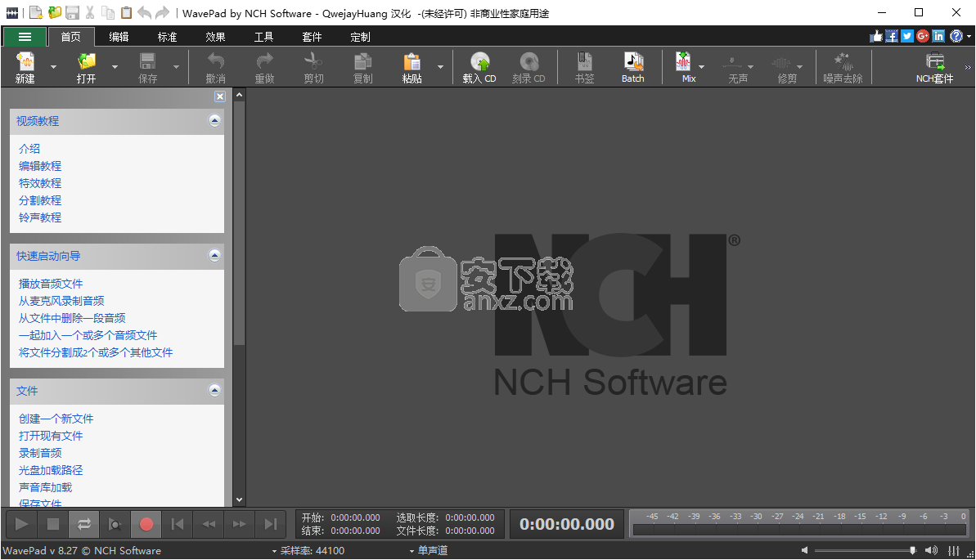Mute audio with the small speaker icon
The height and width of the screenshot is (560, 976).
(804, 550)
